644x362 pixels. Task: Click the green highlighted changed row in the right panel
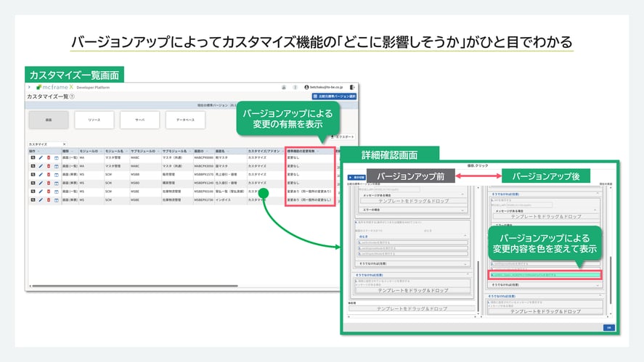tap(545, 274)
